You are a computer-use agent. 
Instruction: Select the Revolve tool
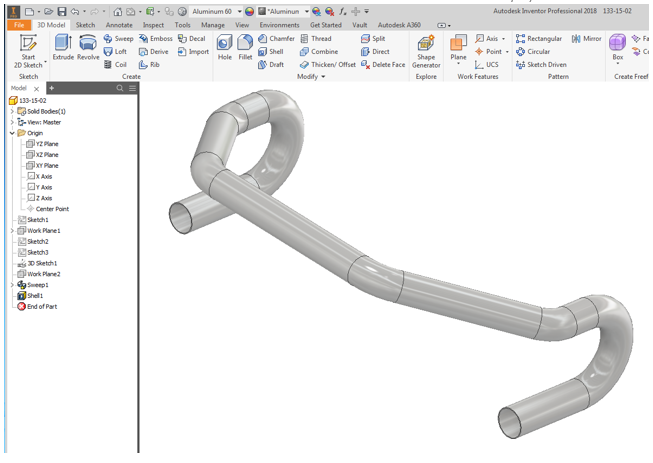pyautogui.click(x=88, y=47)
